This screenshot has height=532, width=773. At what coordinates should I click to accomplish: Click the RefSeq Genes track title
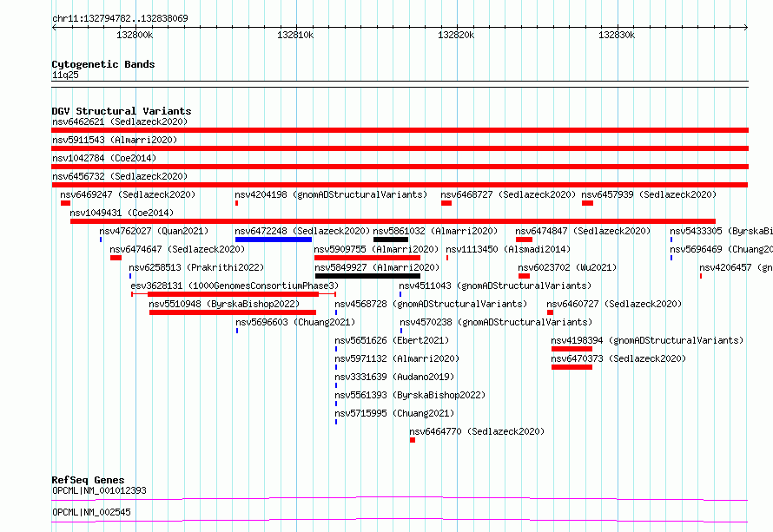pyautogui.click(x=88, y=480)
